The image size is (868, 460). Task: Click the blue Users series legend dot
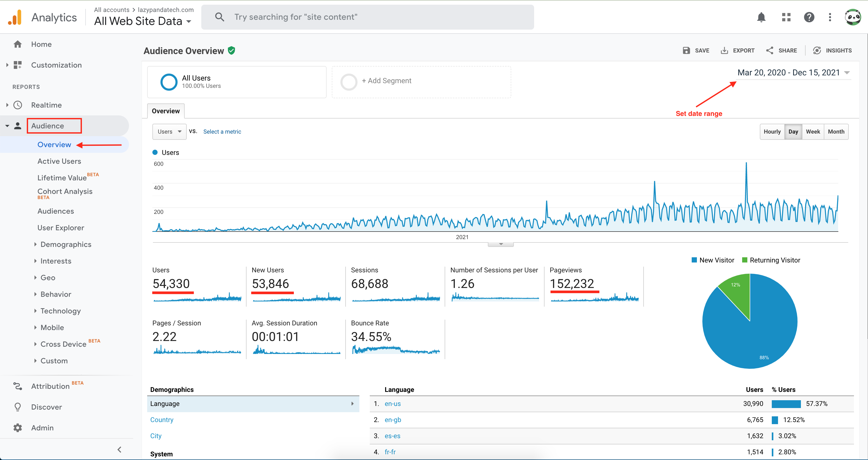click(x=155, y=153)
